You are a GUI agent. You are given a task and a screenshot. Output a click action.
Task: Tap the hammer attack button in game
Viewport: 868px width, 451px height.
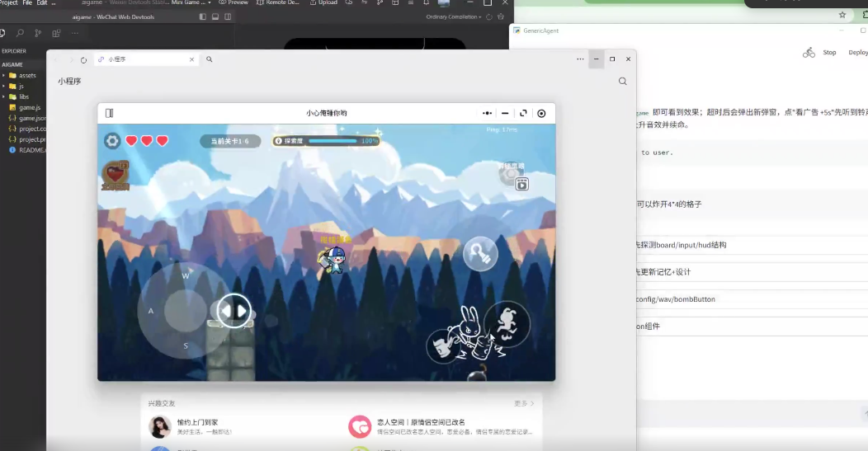coord(480,253)
